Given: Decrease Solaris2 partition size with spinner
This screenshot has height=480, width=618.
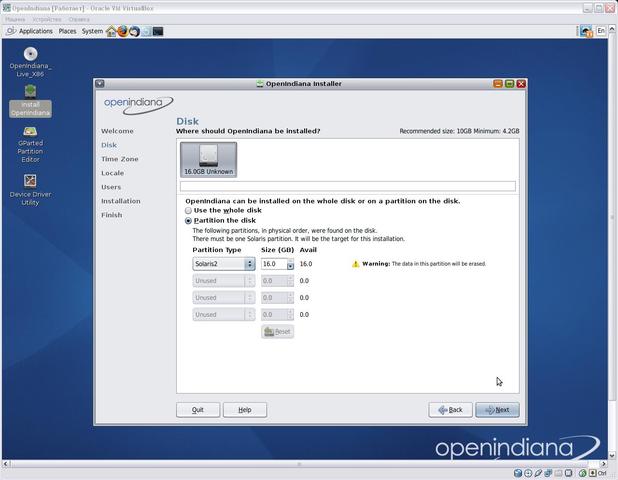Looking at the screenshot, I should [290, 267].
